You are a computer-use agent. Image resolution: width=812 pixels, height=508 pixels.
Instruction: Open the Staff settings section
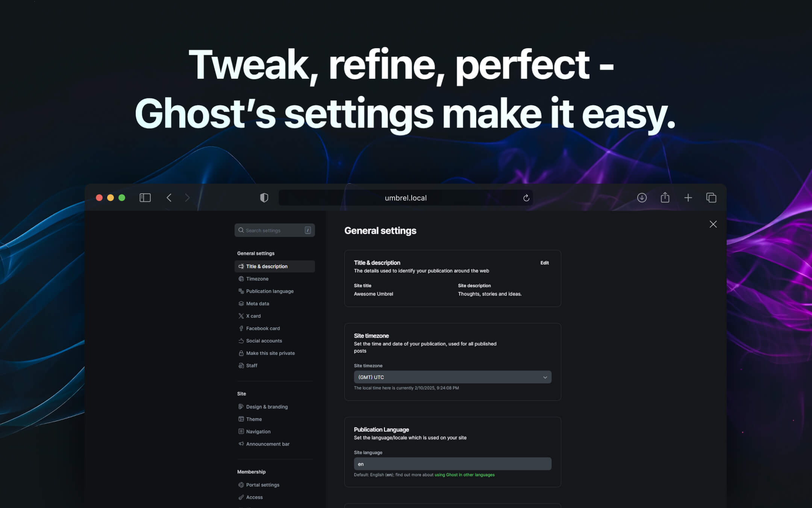point(251,365)
